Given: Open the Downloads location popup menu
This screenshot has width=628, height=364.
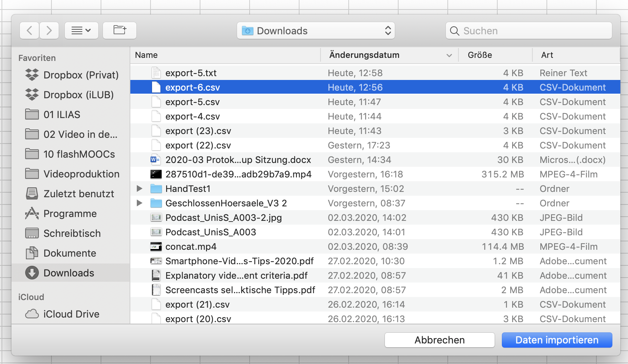Looking at the screenshot, I should (x=316, y=30).
